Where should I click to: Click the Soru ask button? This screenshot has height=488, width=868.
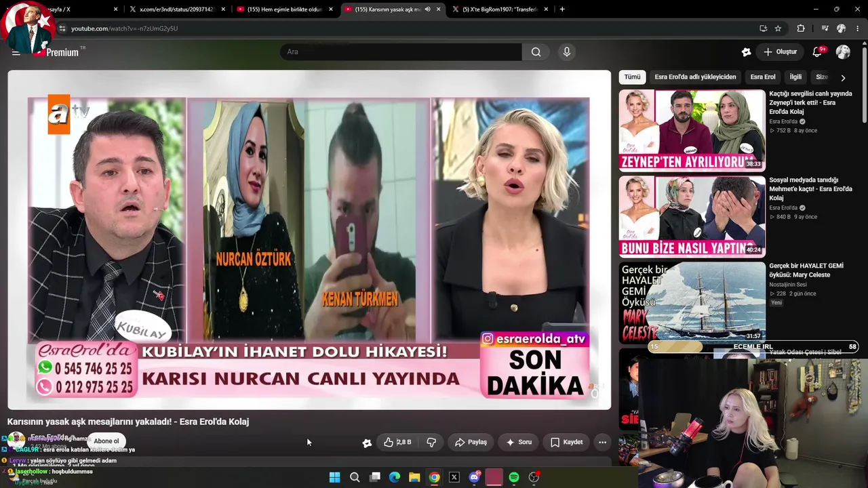coord(519,442)
